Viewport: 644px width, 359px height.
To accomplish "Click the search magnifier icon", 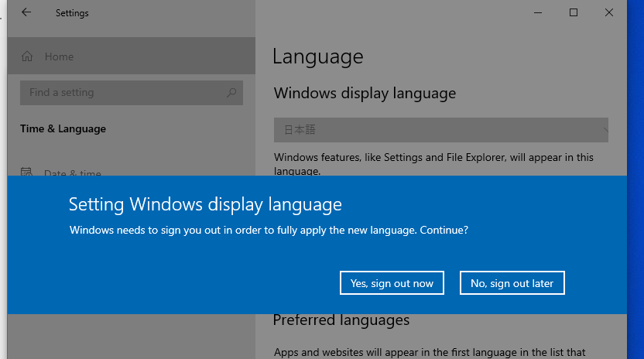I will pyautogui.click(x=231, y=93).
